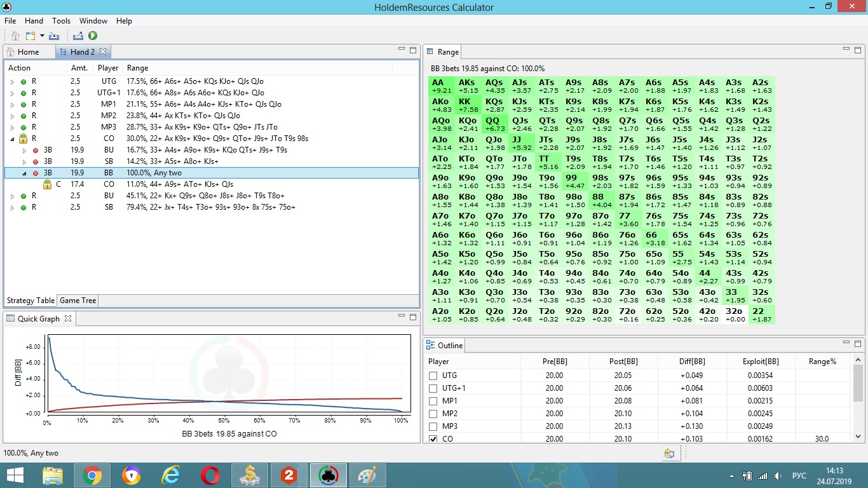Select the Hand 2 tab
The height and width of the screenshot is (488, 868).
(83, 52)
